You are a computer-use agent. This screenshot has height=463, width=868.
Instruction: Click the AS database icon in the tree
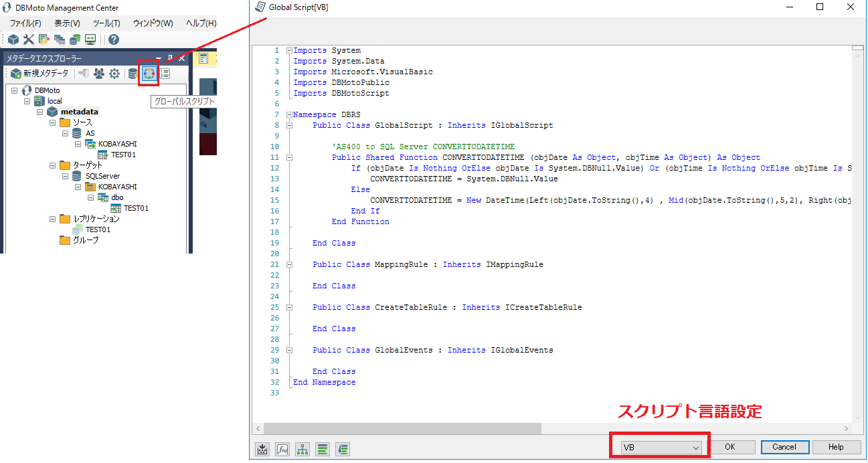pyautogui.click(x=77, y=133)
